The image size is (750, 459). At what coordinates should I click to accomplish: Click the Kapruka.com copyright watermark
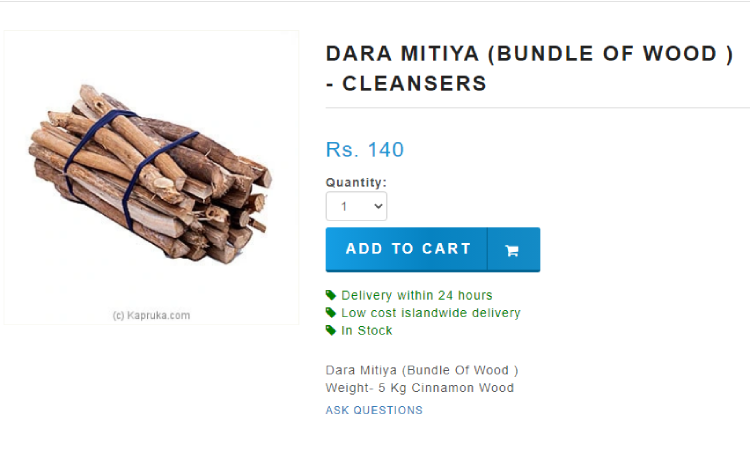click(x=151, y=316)
